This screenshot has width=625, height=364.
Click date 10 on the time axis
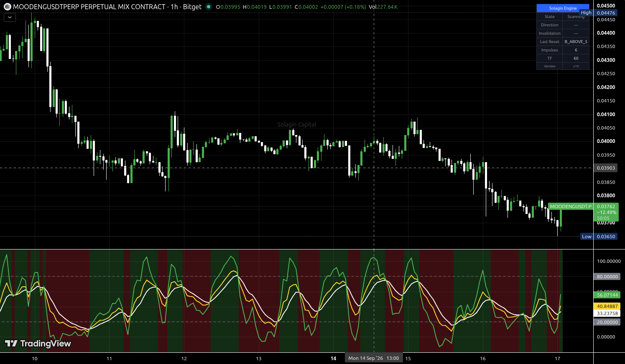click(x=34, y=359)
